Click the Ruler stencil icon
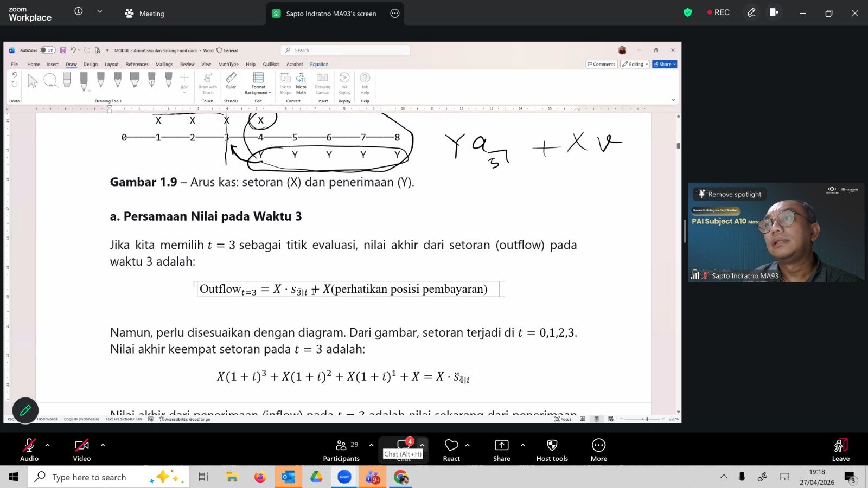The height and width of the screenshot is (488, 868). pyautogui.click(x=231, y=80)
